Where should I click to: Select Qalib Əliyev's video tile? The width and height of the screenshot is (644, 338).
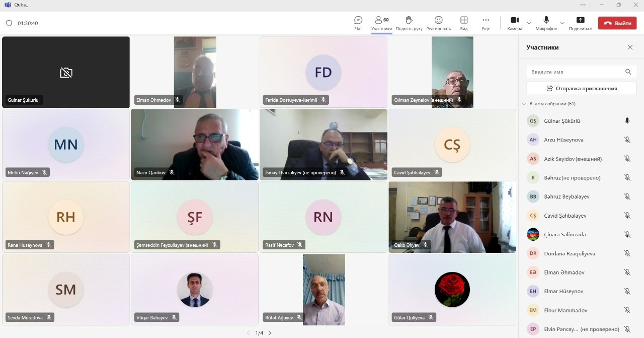pos(452,217)
